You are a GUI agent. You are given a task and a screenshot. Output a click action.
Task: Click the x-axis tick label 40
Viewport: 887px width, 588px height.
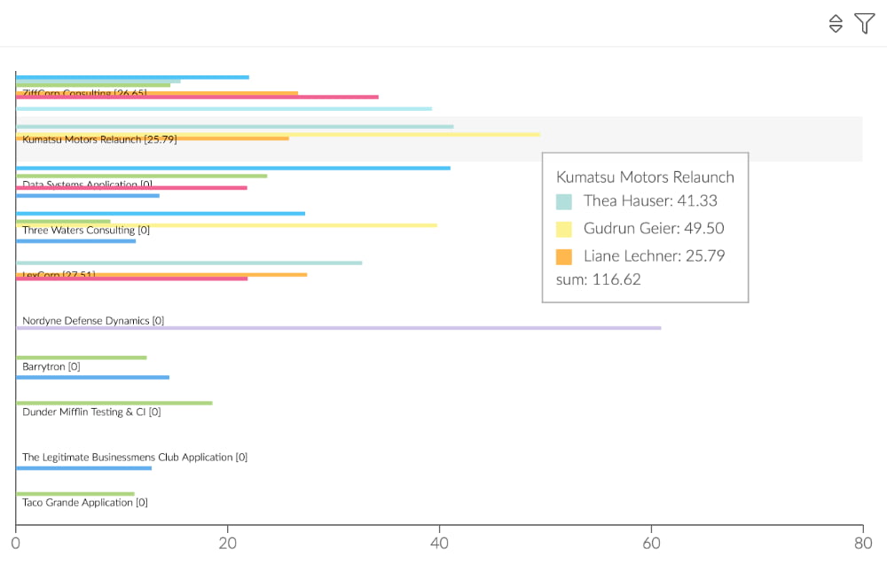440,544
